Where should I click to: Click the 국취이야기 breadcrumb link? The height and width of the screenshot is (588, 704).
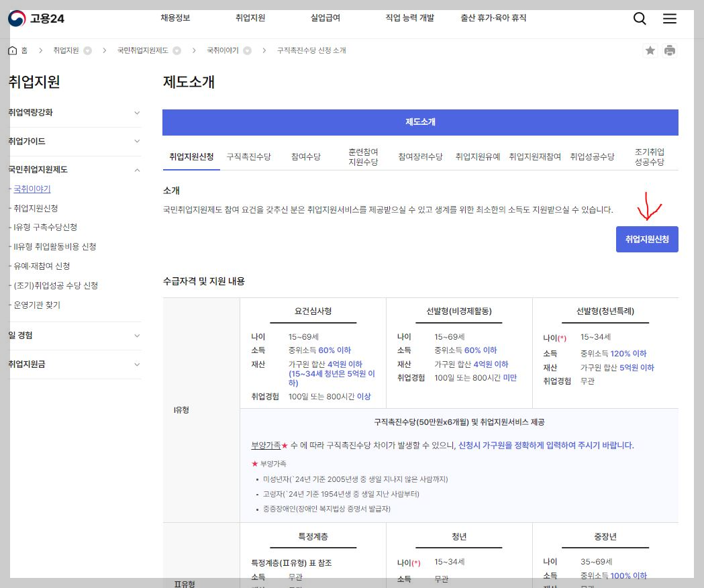(223, 50)
